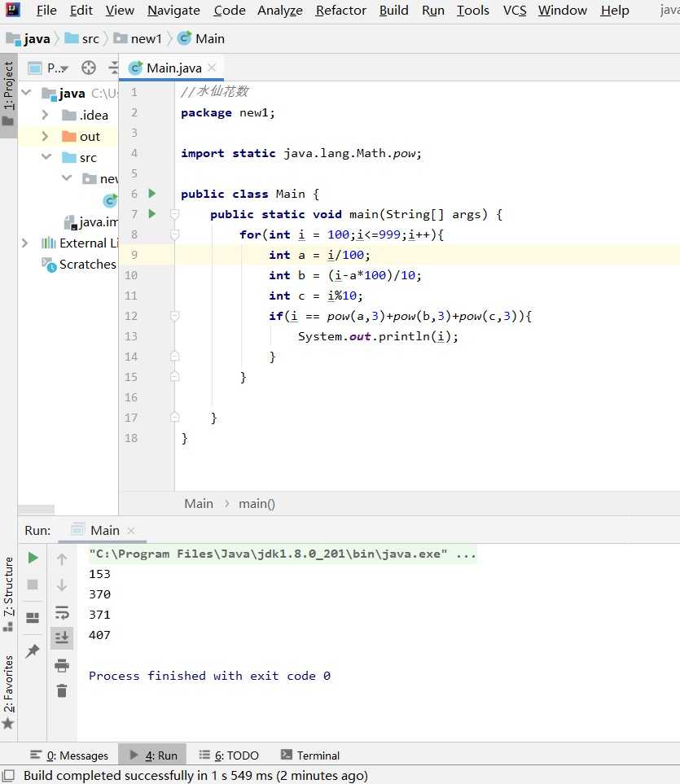
Task: Click the java breadcrumb in navigation bar
Action: click(29, 38)
